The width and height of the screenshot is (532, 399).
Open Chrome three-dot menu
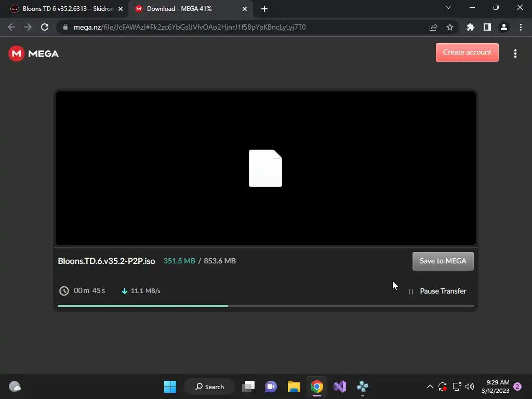coord(521,27)
